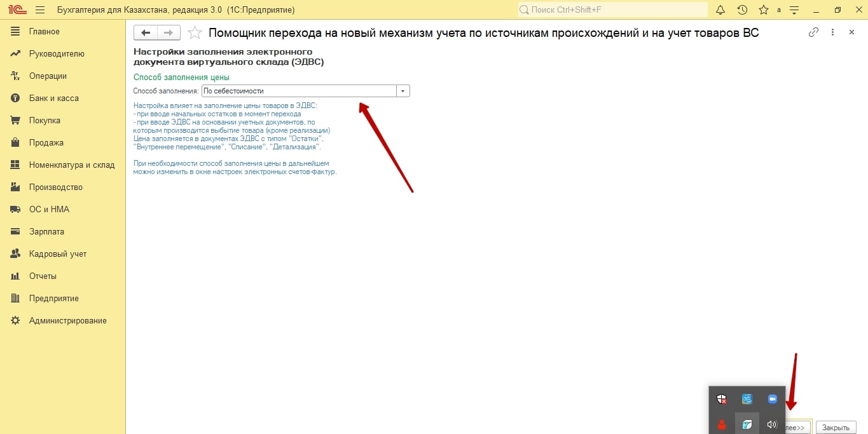Open the Зарплата section

click(x=46, y=232)
